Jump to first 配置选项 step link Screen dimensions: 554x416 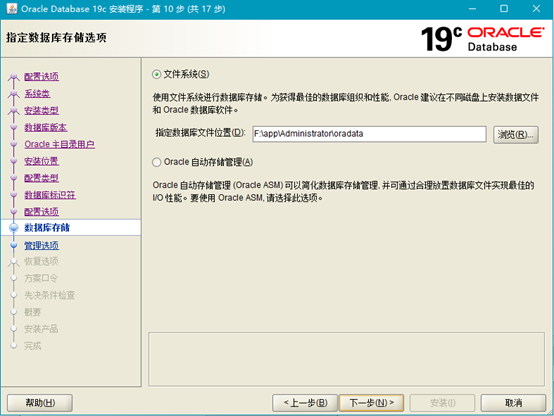tap(41, 76)
